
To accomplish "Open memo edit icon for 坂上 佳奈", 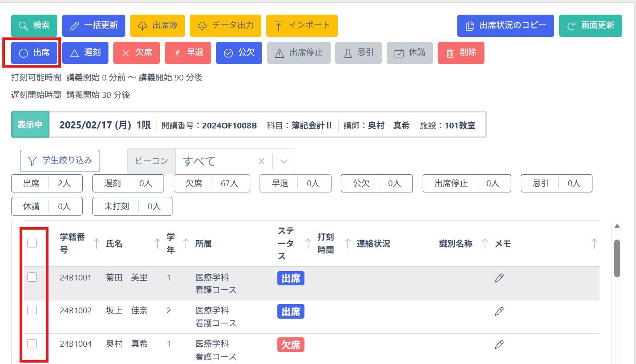I will click(499, 312).
